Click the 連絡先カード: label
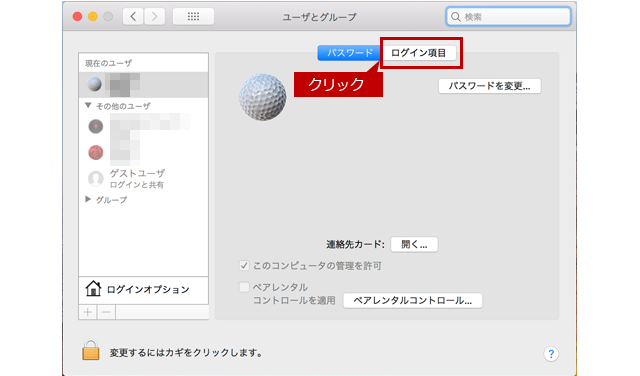This screenshot has width=640, height=376. (355, 245)
